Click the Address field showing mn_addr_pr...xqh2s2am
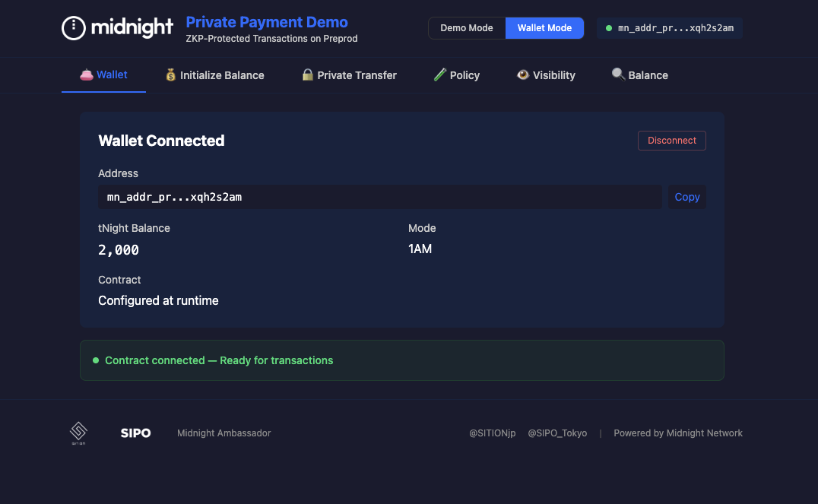 pos(380,197)
